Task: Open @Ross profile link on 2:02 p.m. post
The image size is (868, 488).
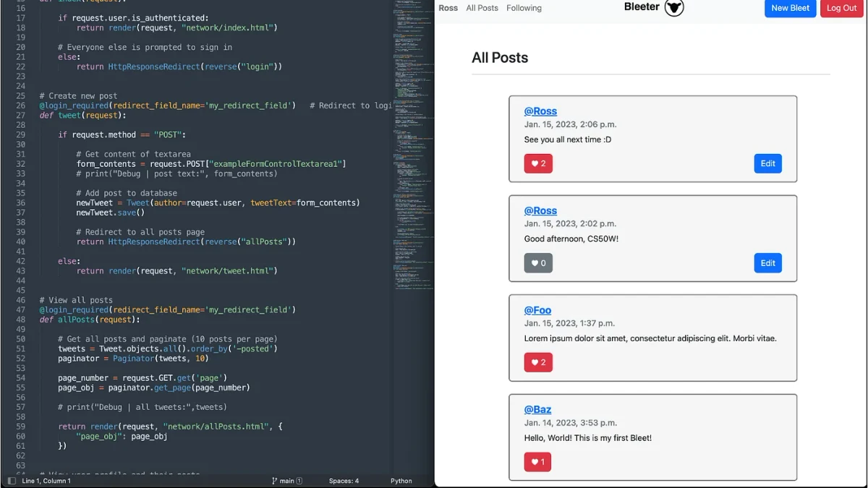Action: pos(540,211)
